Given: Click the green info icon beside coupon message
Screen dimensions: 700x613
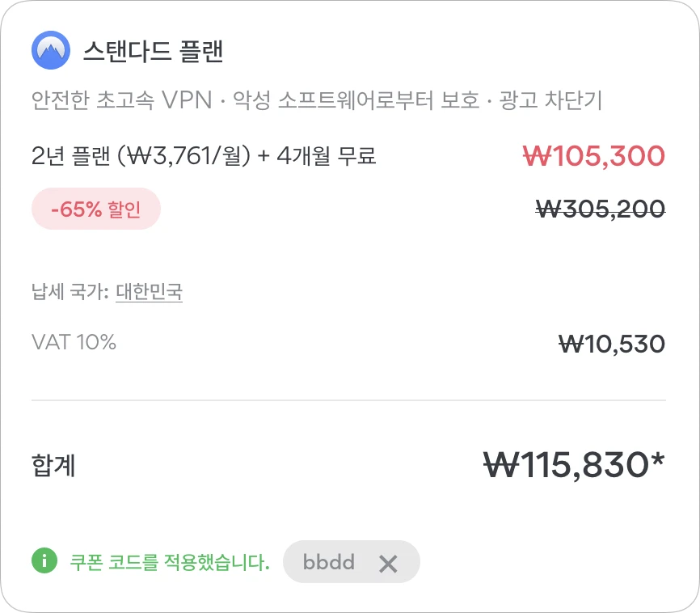Looking at the screenshot, I should tap(44, 560).
